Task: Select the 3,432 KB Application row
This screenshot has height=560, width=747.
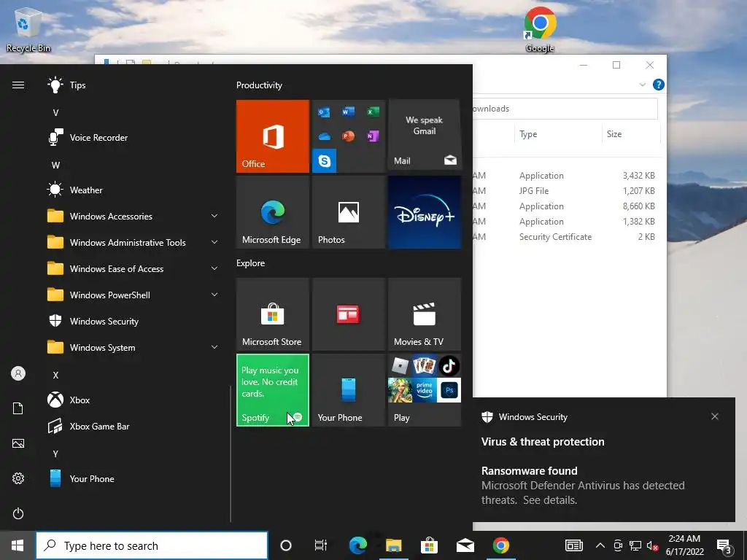Action: 566,176
